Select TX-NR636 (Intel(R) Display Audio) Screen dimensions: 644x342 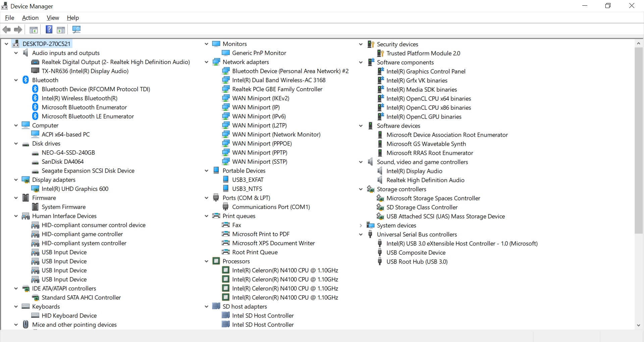point(85,71)
